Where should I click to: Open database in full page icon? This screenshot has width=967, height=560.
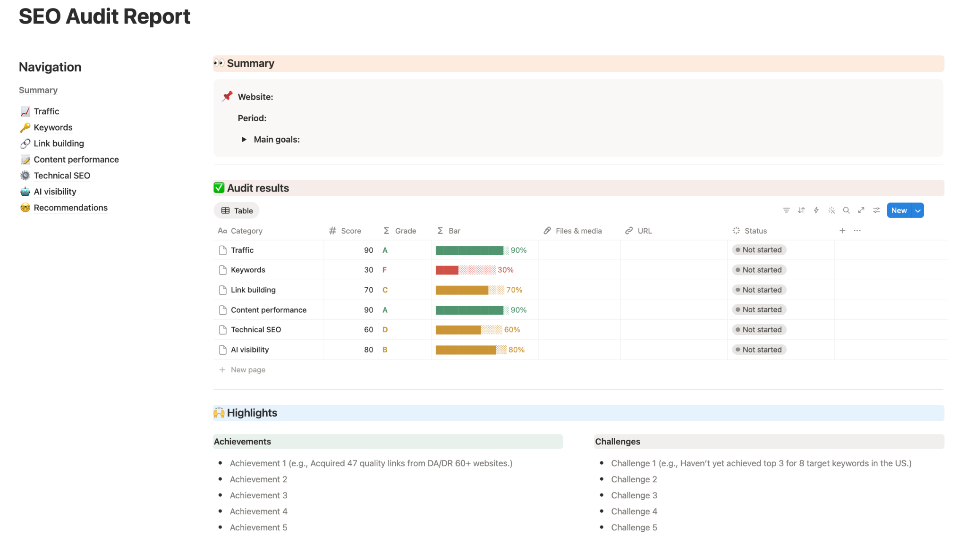tap(861, 210)
